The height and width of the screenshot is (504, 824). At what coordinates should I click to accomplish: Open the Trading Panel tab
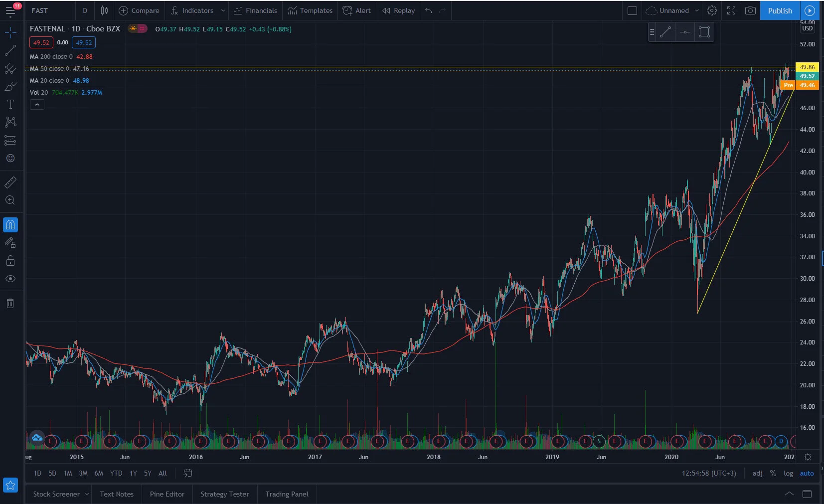287,494
